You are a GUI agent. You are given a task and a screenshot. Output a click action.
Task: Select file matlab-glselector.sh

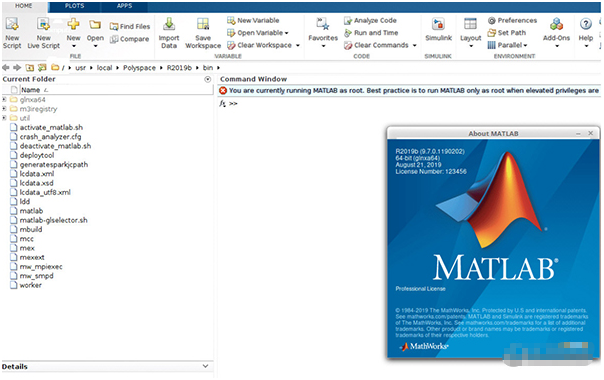click(54, 220)
